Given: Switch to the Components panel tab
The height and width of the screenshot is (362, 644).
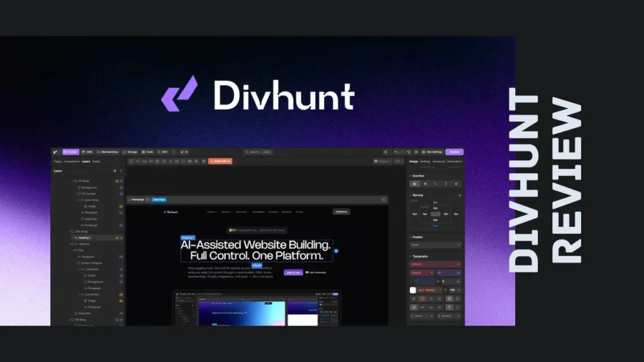Looking at the screenshot, I should coord(72,162).
